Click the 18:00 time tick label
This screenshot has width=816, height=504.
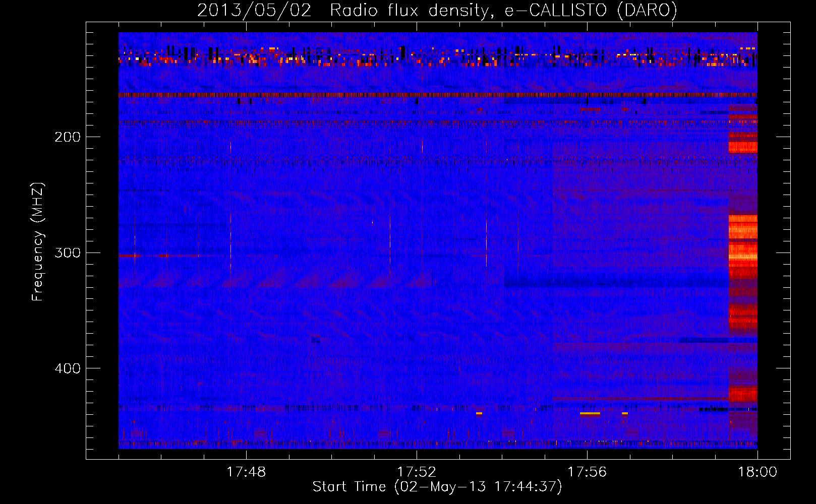tap(757, 472)
